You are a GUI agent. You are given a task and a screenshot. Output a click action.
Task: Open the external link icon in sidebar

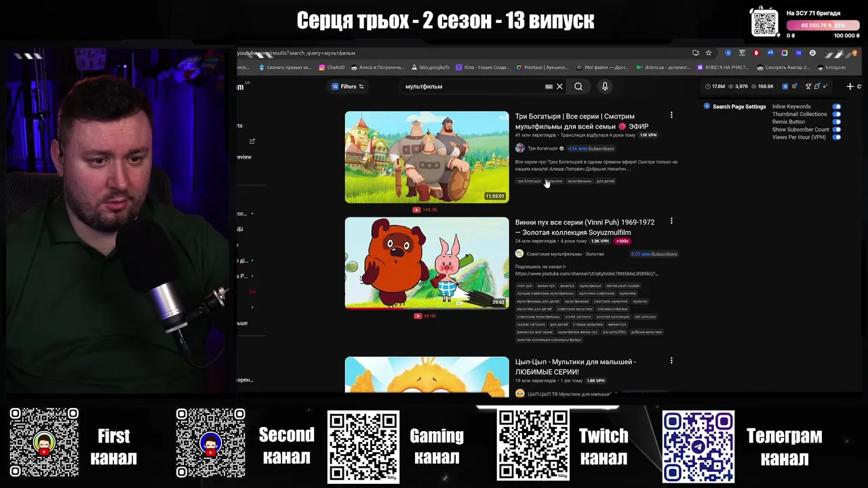click(252, 141)
